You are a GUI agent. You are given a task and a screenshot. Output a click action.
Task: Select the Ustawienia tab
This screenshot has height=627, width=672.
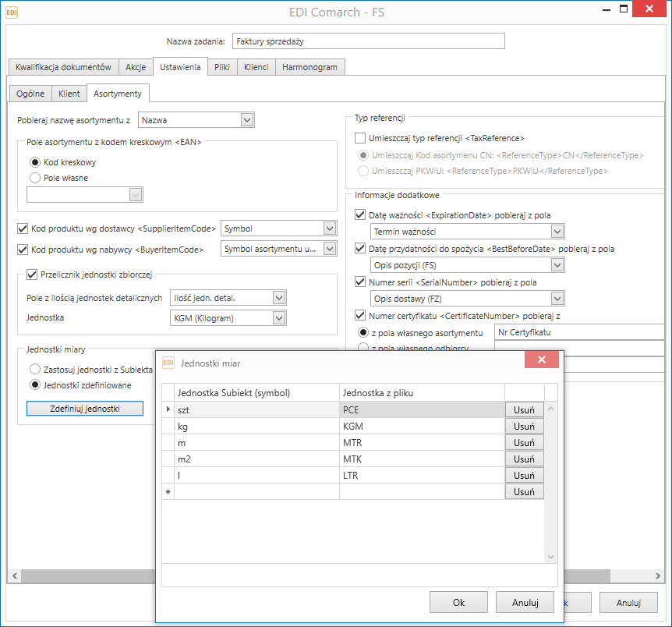point(180,67)
